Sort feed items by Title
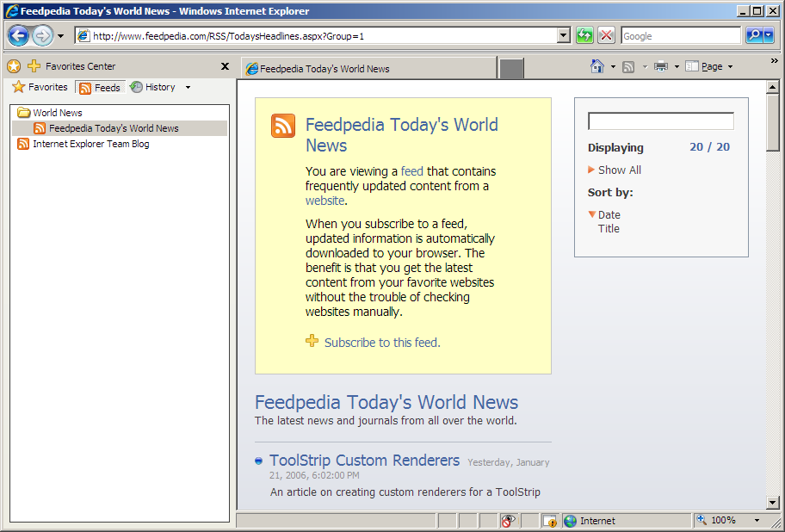785x532 pixels. click(x=609, y=229)
